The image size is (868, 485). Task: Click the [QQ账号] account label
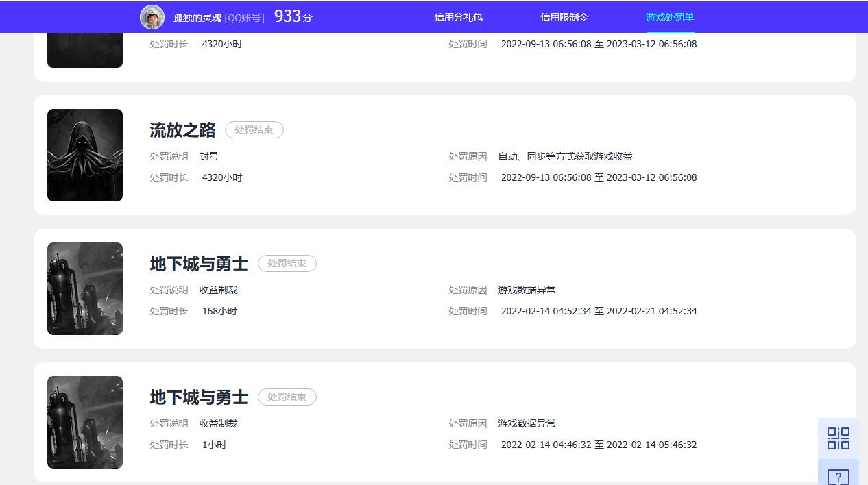tap(244, 18)
